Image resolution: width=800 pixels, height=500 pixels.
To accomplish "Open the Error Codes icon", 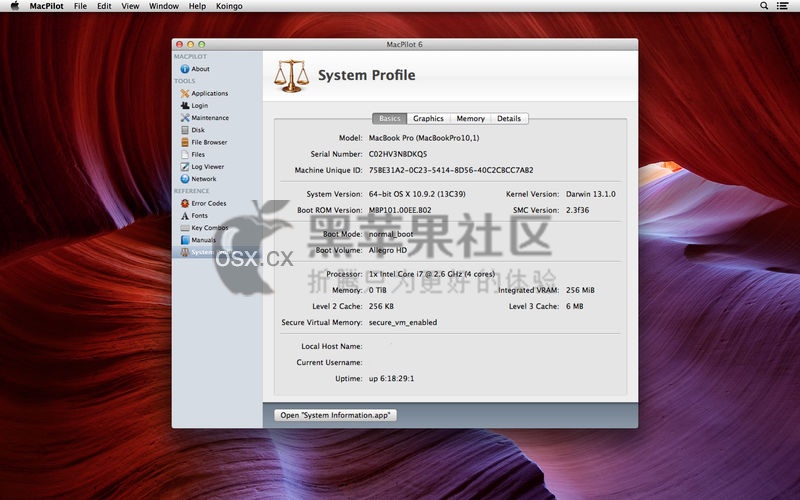I will coord(185,204).
